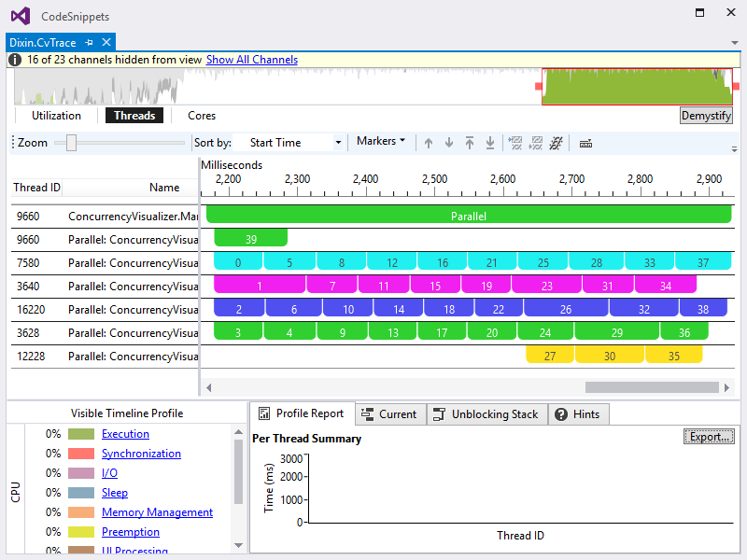Viewport: 747px width, 560px height.
Task: Click the Demystify button
Action: (706, 116)
